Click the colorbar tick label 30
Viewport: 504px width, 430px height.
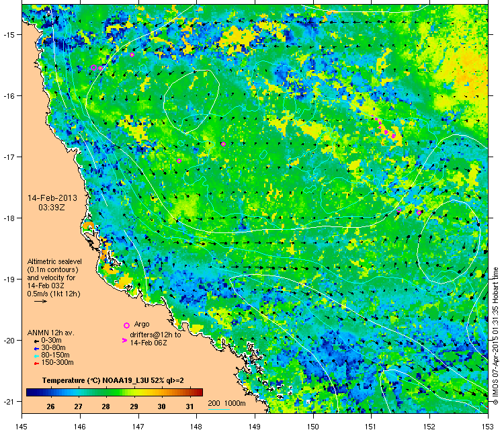point(162,406)
